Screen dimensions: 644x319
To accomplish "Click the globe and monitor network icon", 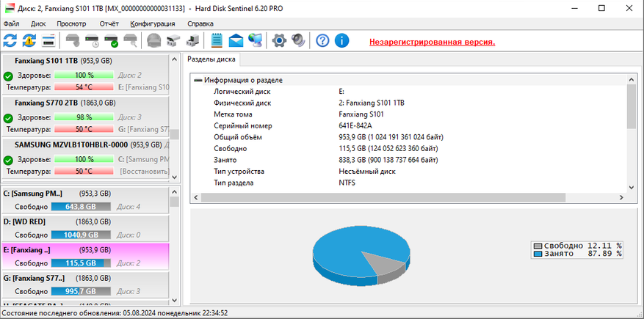I will (256, 40).
